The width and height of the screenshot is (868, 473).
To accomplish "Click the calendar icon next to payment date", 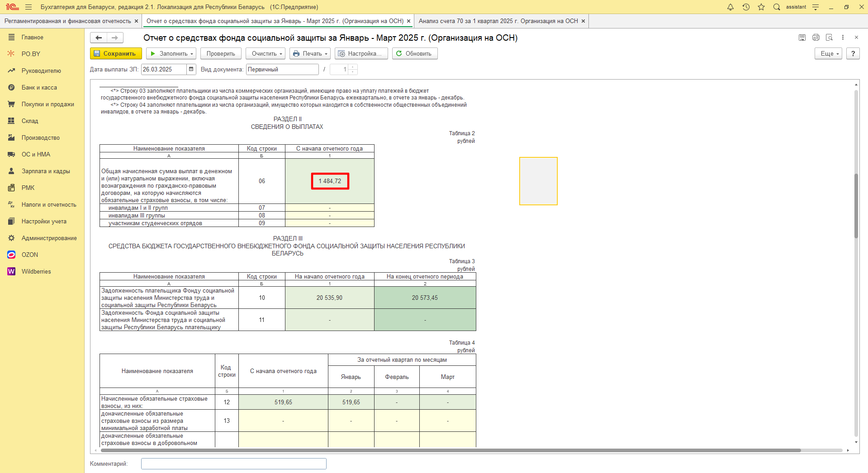I will tap(191, 69).
